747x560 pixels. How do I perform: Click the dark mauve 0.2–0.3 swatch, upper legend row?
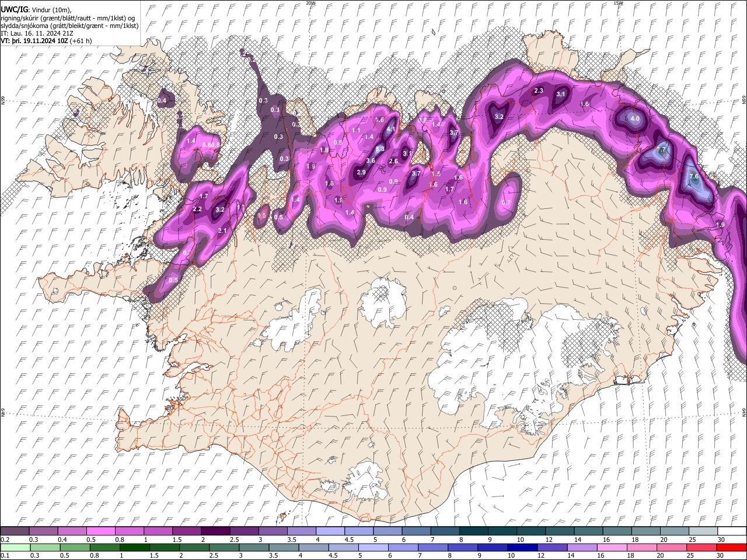15,531
